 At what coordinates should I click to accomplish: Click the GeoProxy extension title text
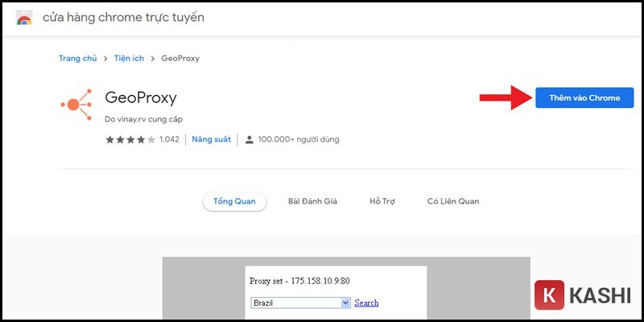click(x=141, y=97)
